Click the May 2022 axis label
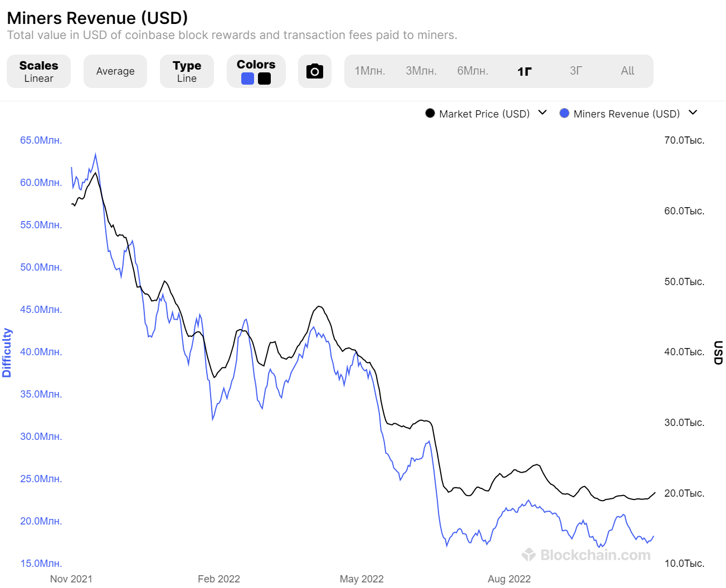 click(362, 579)
